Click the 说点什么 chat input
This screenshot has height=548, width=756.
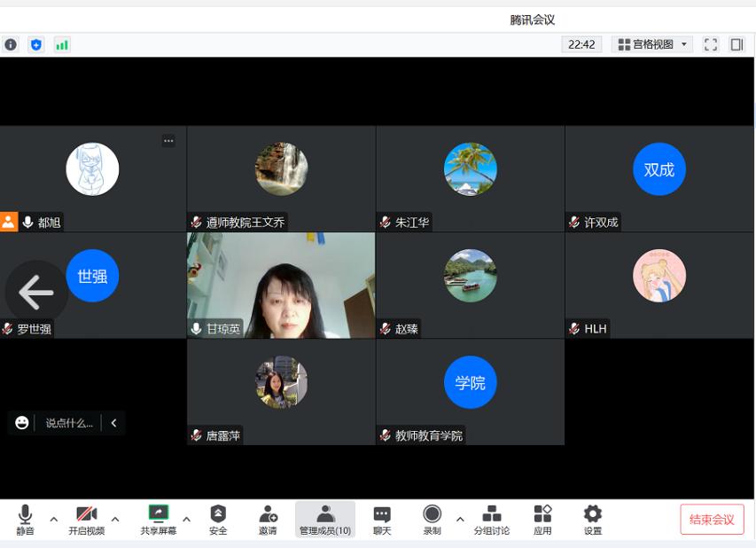(x=69, y=423)
